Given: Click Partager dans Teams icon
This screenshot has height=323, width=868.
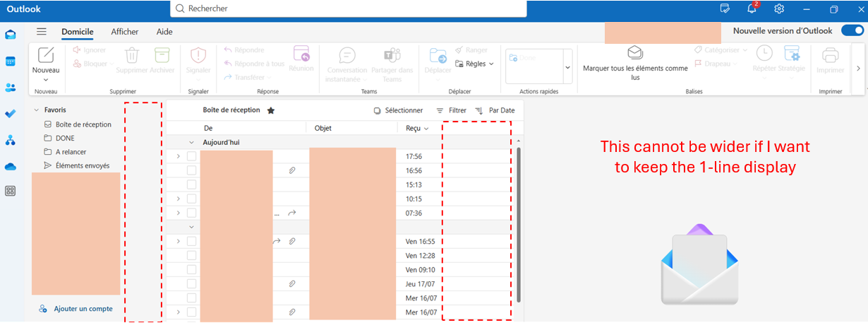Looking at the screenshot, I should click(x=392, y=55).
